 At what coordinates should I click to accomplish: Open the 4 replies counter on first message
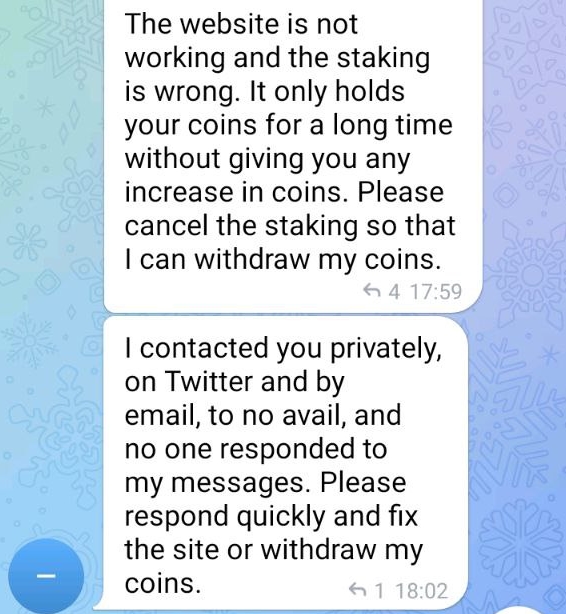[395, 291]
